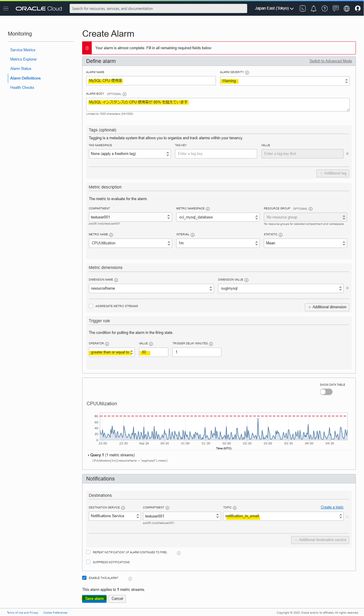Check Aggregate Metric Streams checkbox

91,306
